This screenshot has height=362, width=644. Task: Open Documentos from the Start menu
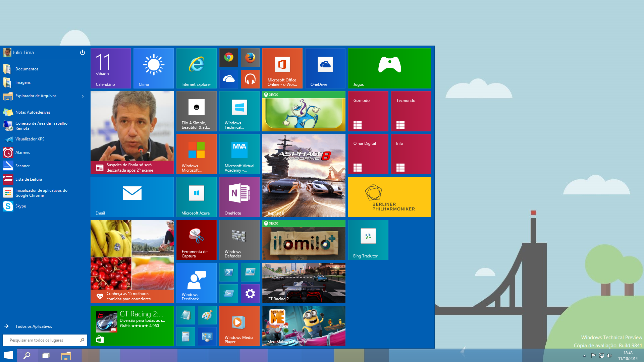[44, 69]
